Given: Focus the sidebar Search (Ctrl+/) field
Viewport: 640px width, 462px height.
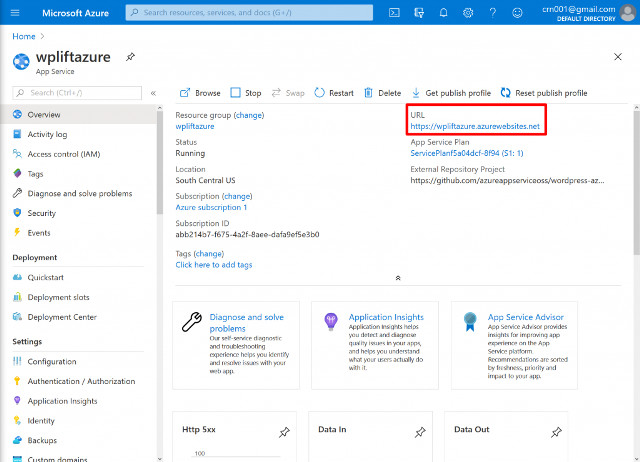Looking at the screenshot, I should click(77, 93).
